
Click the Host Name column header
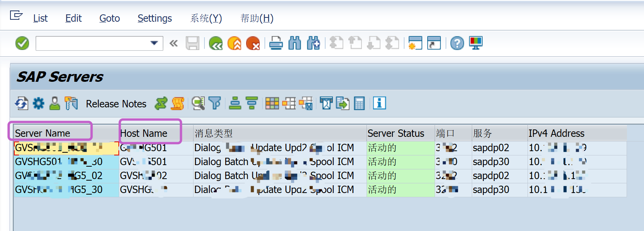pyautogui.click(x=156, y=133)
